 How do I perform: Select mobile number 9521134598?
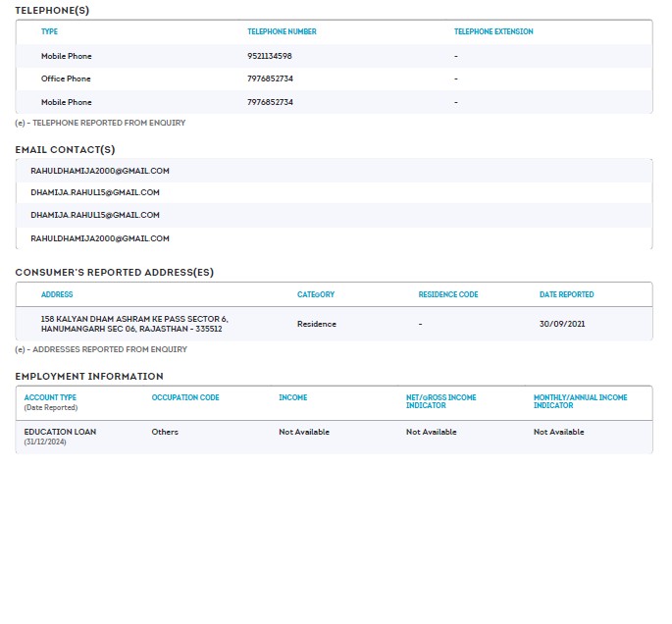(x=270, y=56)
